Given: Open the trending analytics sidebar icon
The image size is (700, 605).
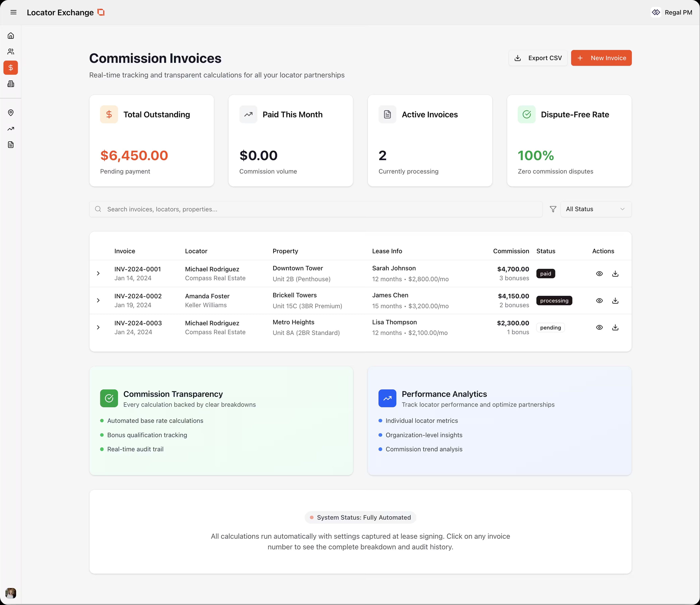Looking at the screenshot, I should [11, 129].
